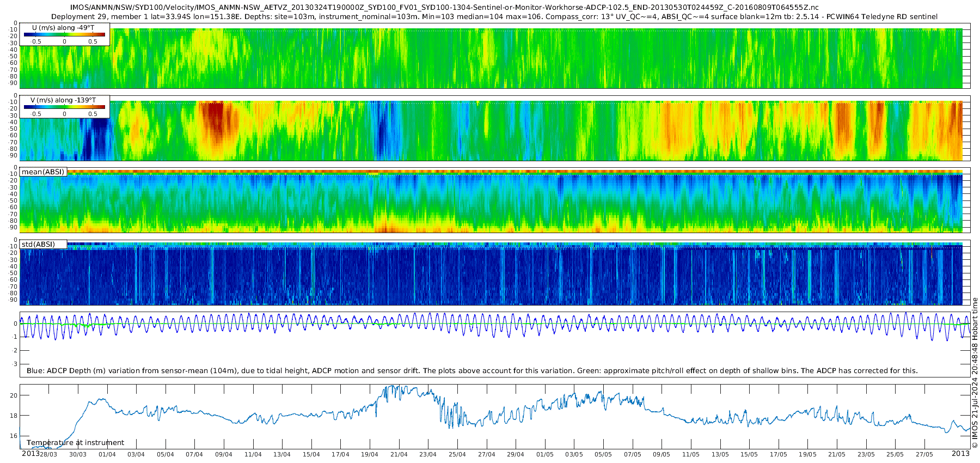Click the 20 tick on temperature axis
The height and width of the screenshot is (463, 980).
click(14, 395)
